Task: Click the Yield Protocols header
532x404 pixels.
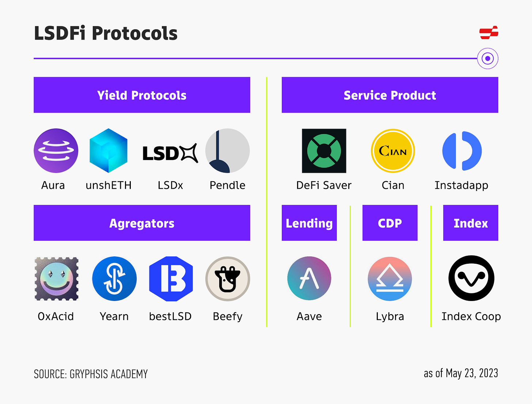Action: [142, 95]
